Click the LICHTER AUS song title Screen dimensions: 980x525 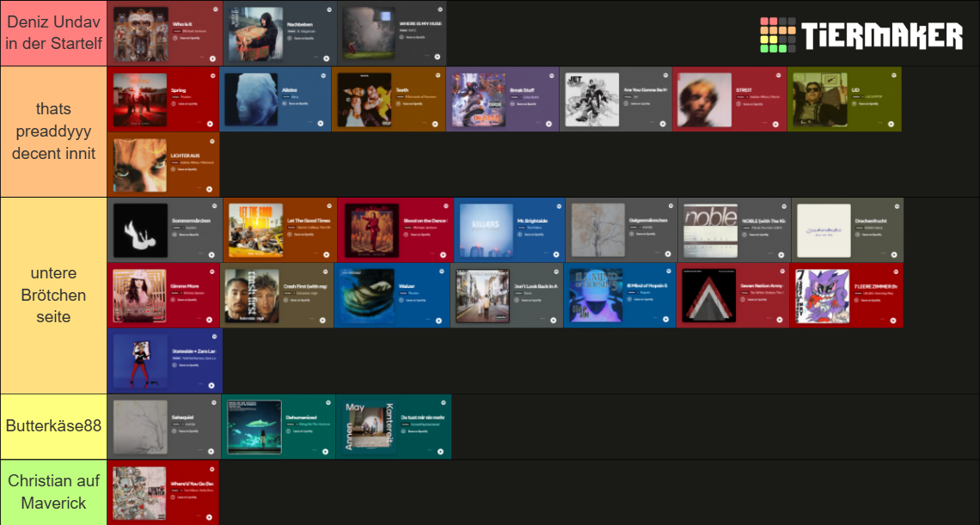point(186,155)
